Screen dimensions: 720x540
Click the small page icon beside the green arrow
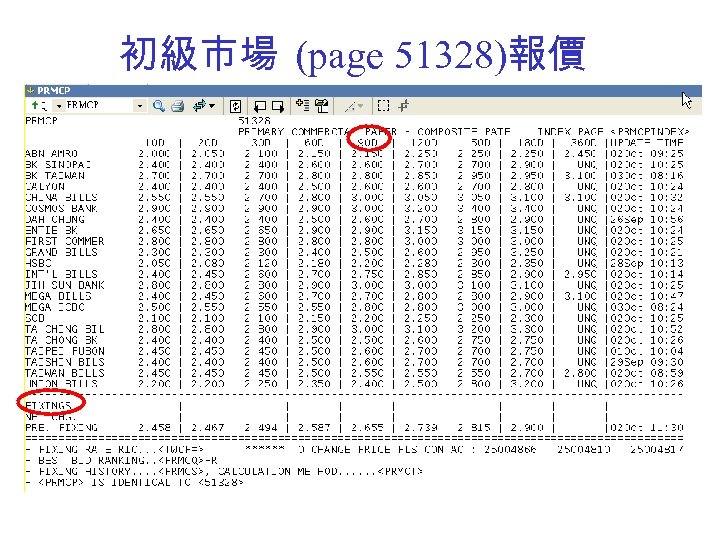[x=44, y=107]
